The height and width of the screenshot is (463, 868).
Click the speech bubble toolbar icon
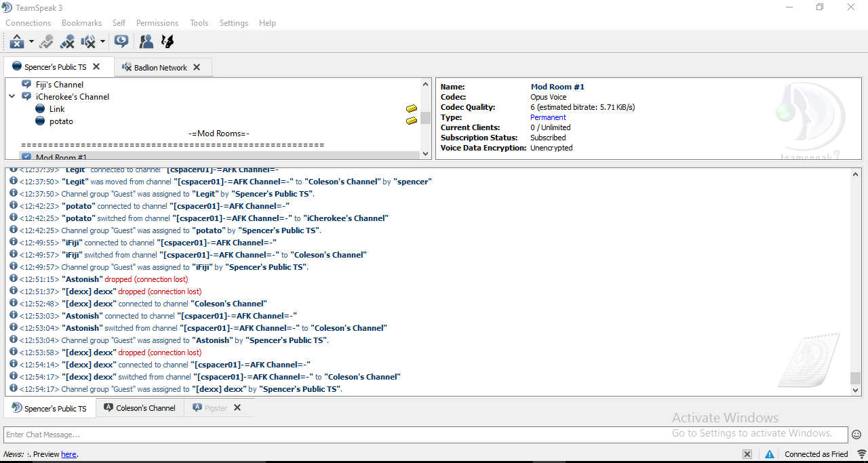pos(121,42)
